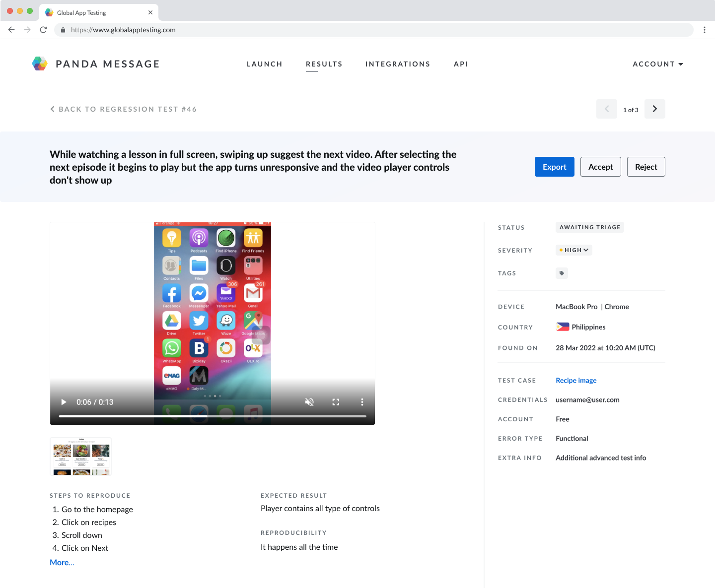Screen dimensions: 715x588
Task: Go back using the browser back arrow
Action: (11, 30)
